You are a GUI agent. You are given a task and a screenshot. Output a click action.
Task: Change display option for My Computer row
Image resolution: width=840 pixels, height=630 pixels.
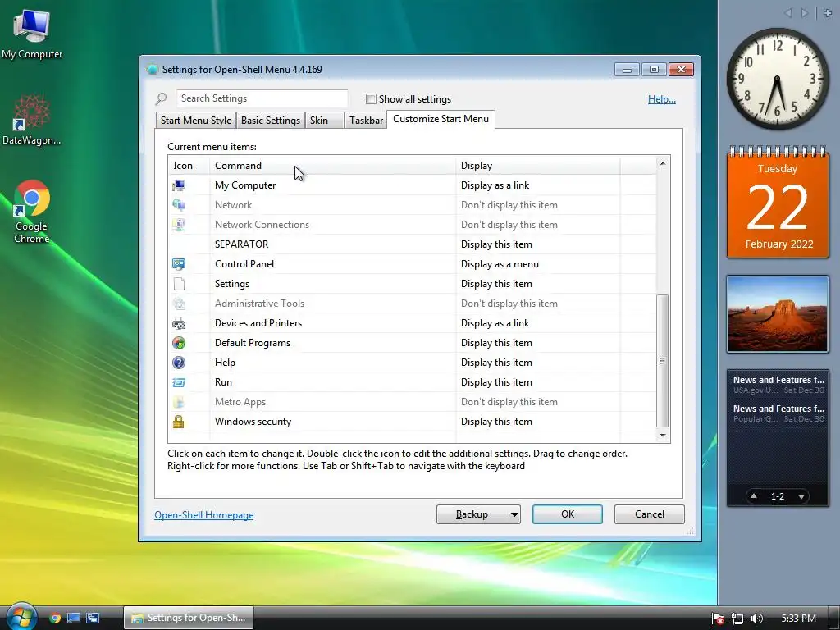click(x=495, y=185)
